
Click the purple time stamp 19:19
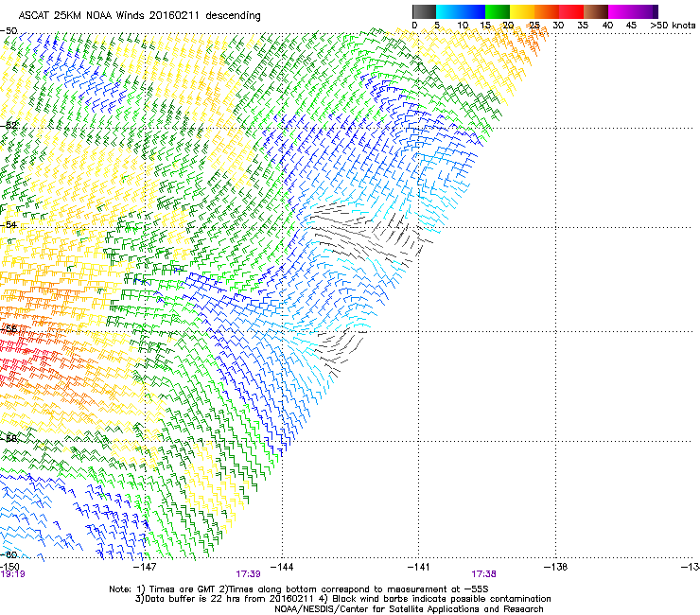[x=12, y=574]
